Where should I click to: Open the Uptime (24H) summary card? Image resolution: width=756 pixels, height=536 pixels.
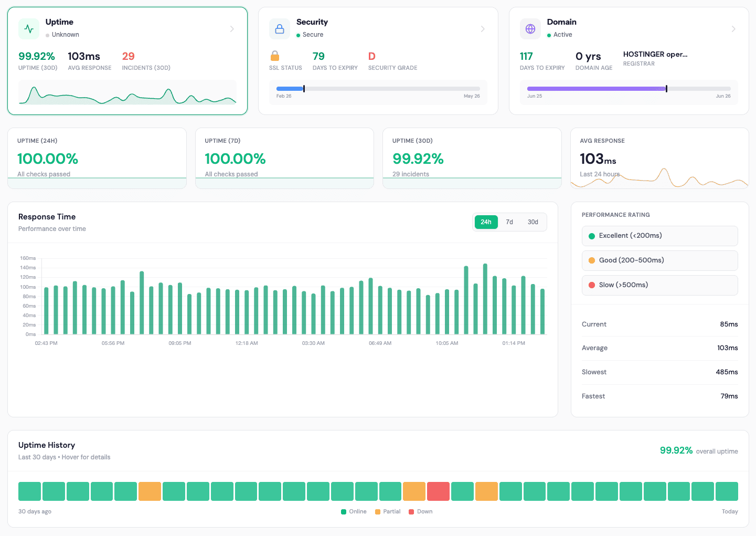(x=97, y=157)
